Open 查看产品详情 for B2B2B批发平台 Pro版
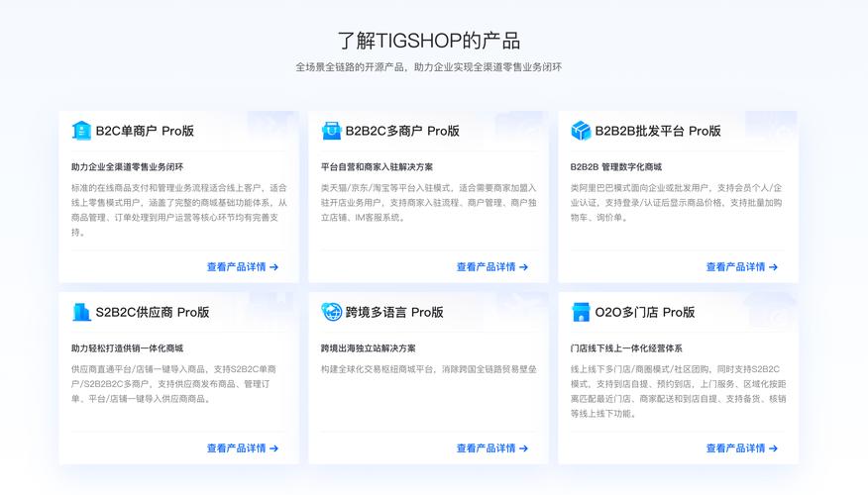The image size is (868, 495). pos(742,267)
